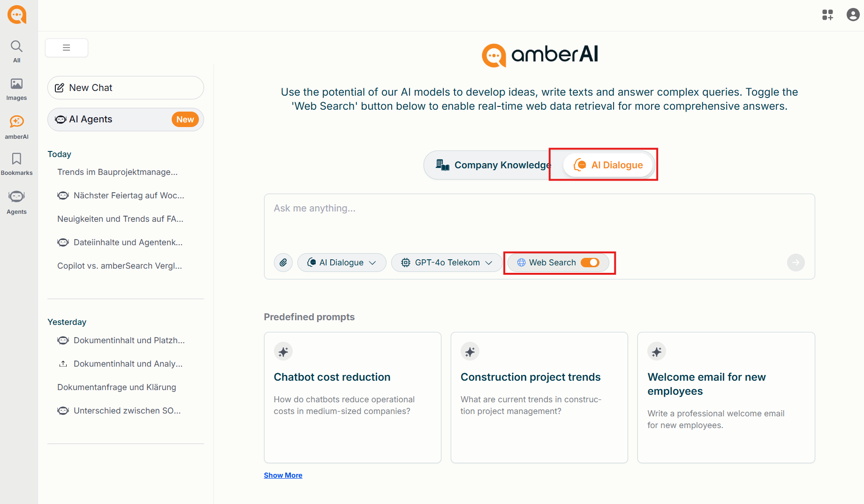Image resolution: width=864 pixels, height=504 pixels.
Task: Click the All search icon in sidebar
Action: pyautogui.click(x=16, y=47)
